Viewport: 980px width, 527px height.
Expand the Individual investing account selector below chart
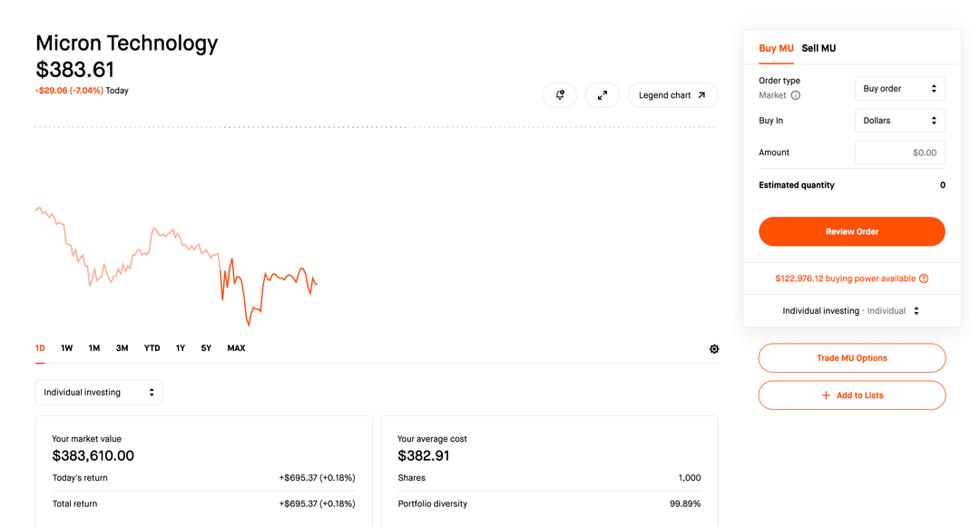(99, 393)
